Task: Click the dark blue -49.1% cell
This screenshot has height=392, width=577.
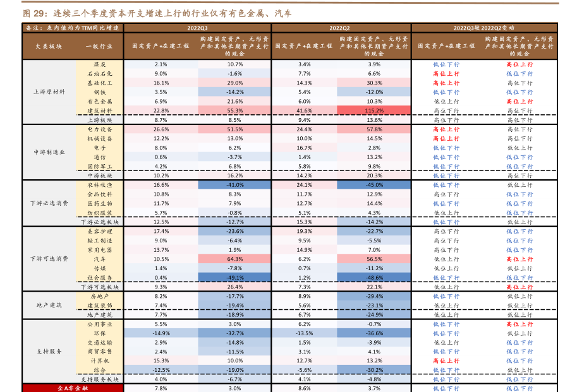Action: click(x=235, y=278)
